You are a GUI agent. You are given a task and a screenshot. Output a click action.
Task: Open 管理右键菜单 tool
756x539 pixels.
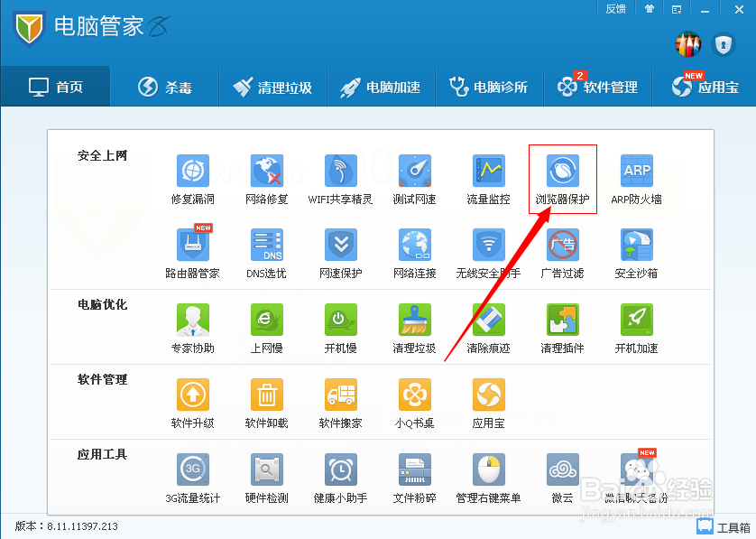pyautogui.click(x=488, y=469)
